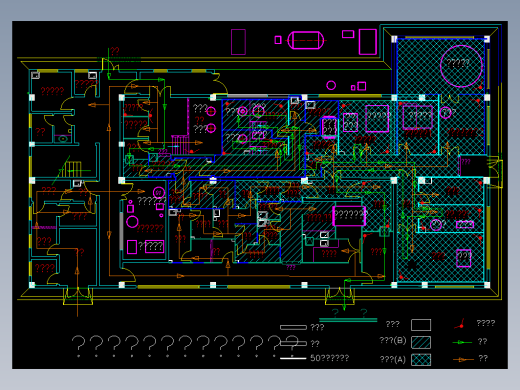Select the yellow double door at bottom left entrance
The width and height of the screenshot is (520, 390).
(78, 295)
